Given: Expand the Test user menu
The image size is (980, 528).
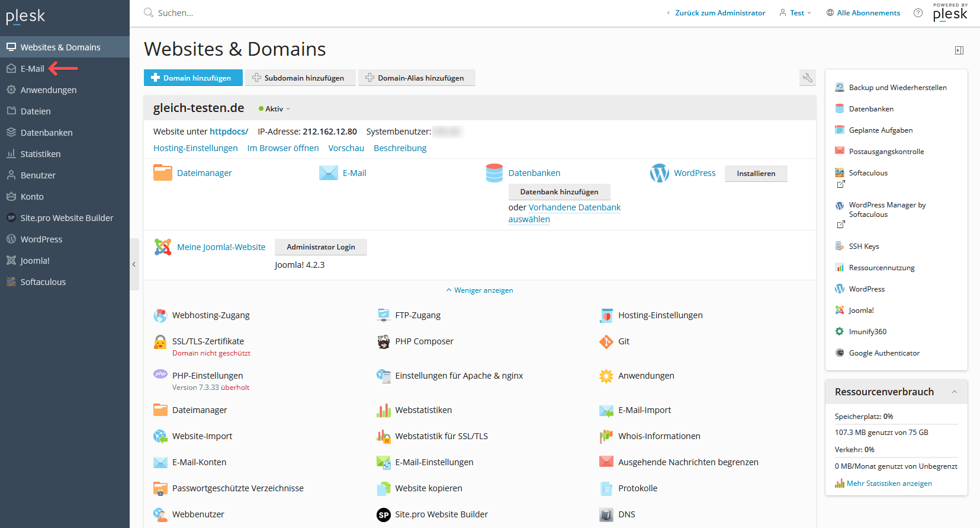Looking at the screenshot, I should click(795, 13).
